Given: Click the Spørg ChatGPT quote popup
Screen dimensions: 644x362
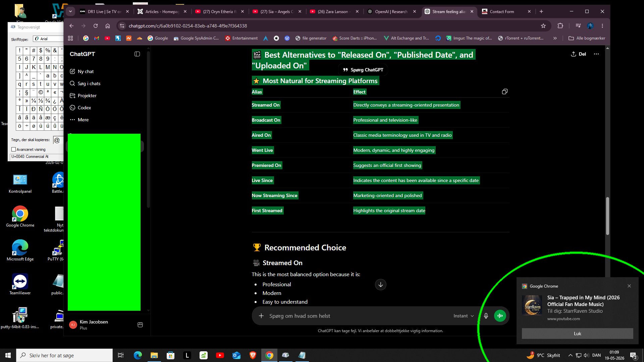Looking at the screenshot, I should [363, 70].
